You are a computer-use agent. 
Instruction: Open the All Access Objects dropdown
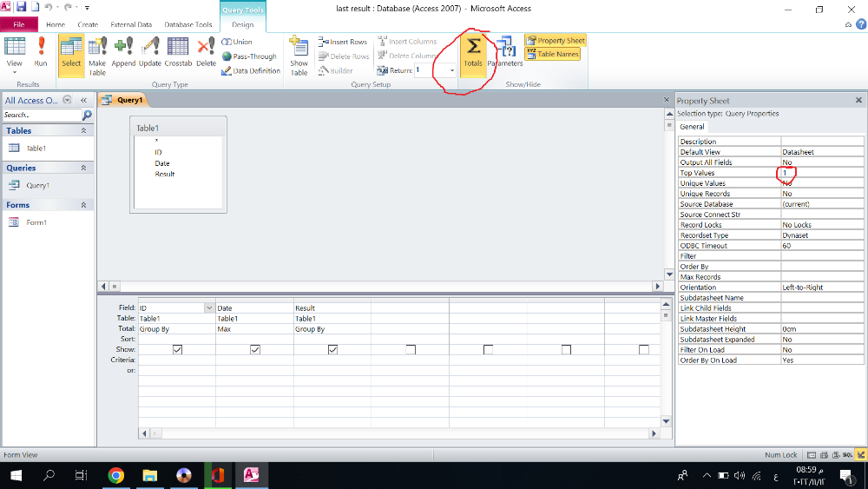[x=67, y=100]
